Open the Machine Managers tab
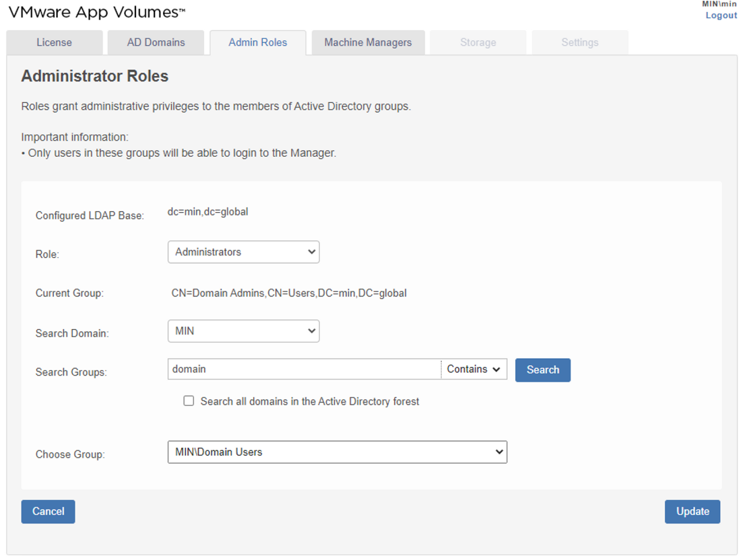 point(368,42)
